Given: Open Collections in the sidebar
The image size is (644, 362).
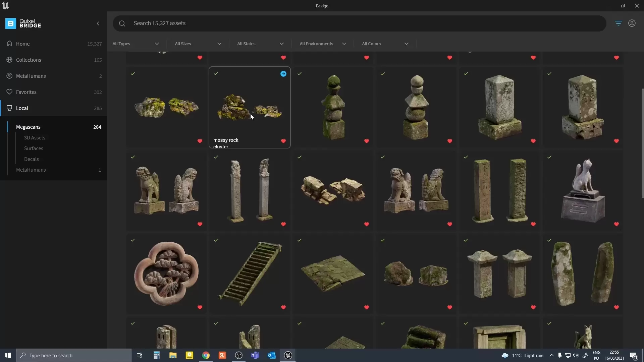Looking at the screenshot, I should tap(29, 60).
